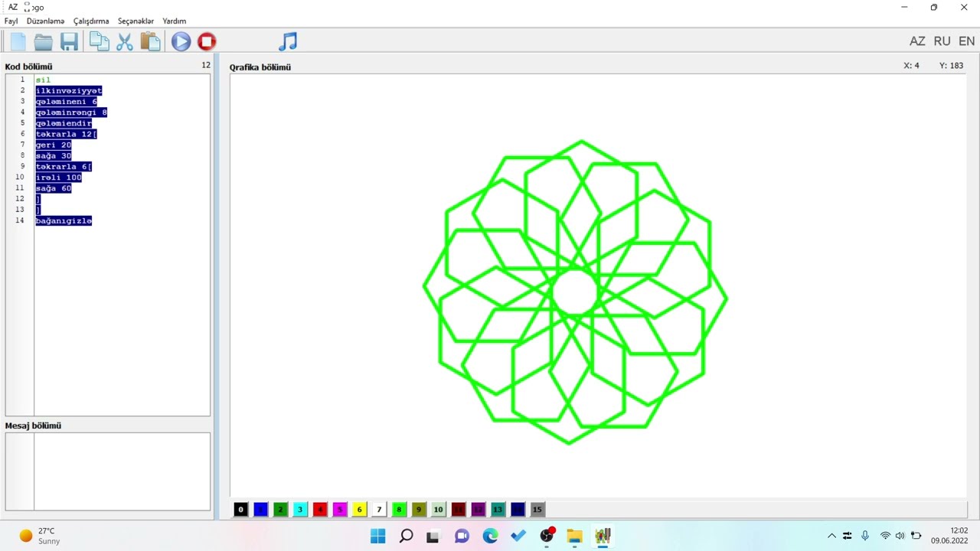
Task: Run the program with the blue play button
Action: (x=181, y=41)
